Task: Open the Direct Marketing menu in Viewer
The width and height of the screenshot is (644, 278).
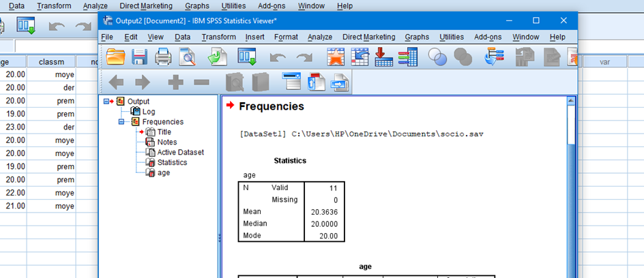Action: click(368, 37)
